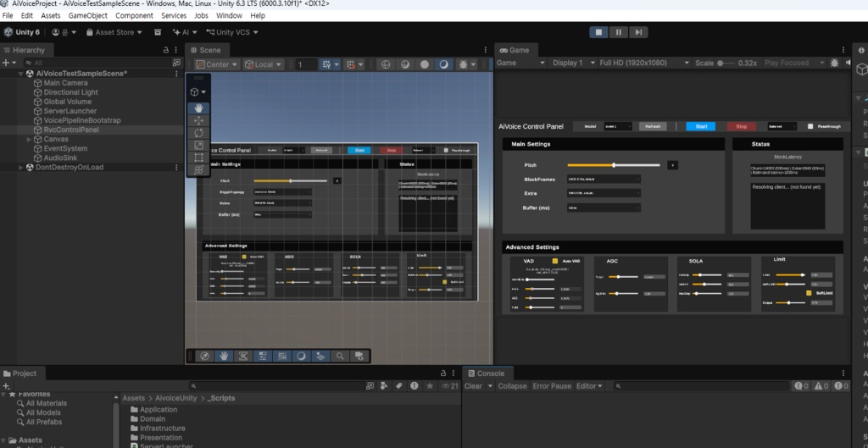
Task: Click the Refresh button in Game view
Action: point(654,126)
